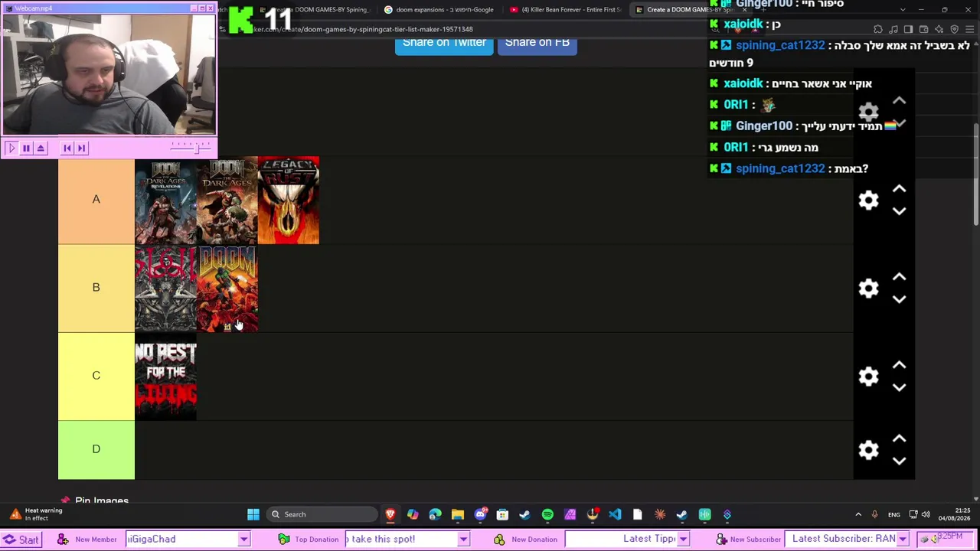Image resolution: width=980 pixels, height=551 pixels.
Task: Move tier A row up
Action: [899, 189]
